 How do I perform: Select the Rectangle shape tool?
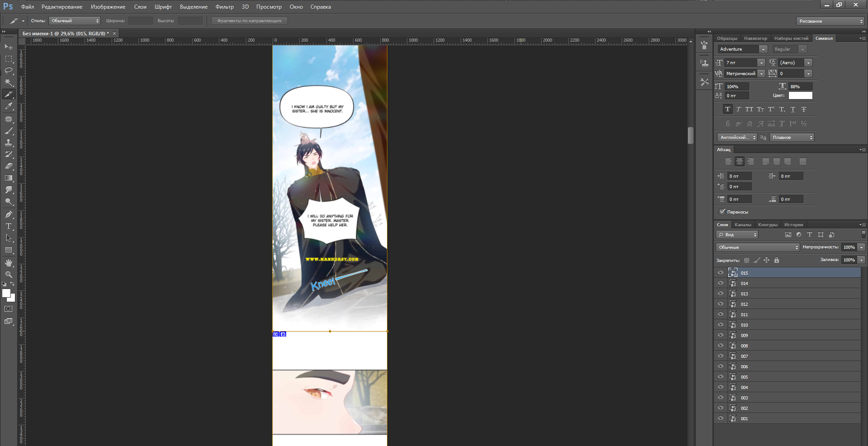click(9, 250)
